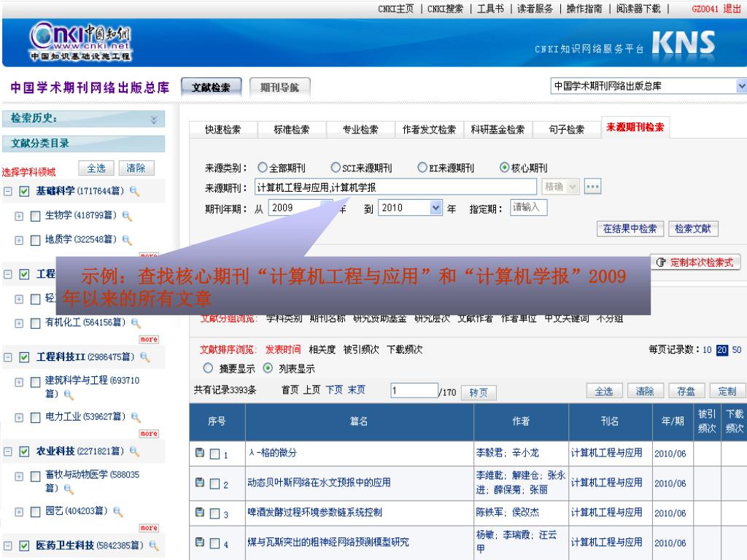Select EI来源期刊 radio button

422,167
